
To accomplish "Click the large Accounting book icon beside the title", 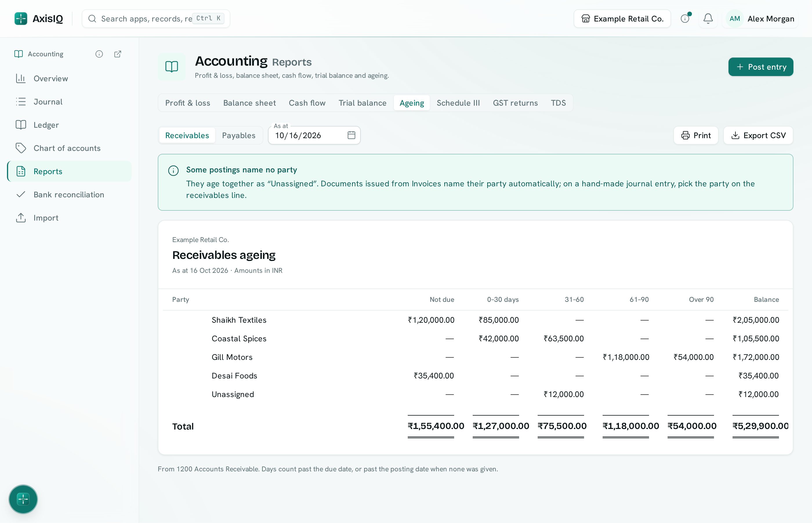I will 172,66.
